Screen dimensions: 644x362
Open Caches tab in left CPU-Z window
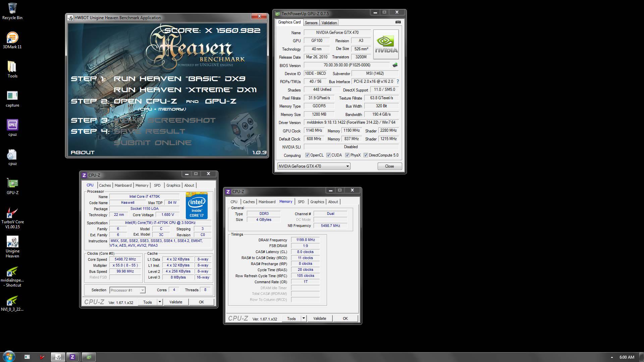105,185
